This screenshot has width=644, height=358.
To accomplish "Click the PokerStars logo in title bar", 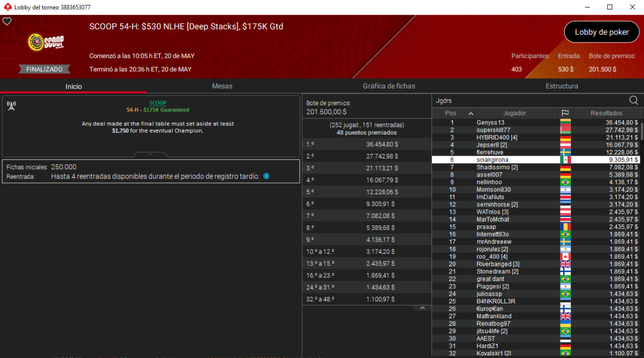I will tap(6, 7).
